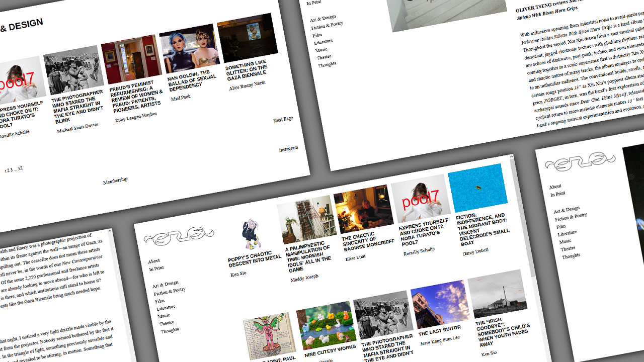Open the Freud's Feminist Refurnishing article title

tap(136, 98)
